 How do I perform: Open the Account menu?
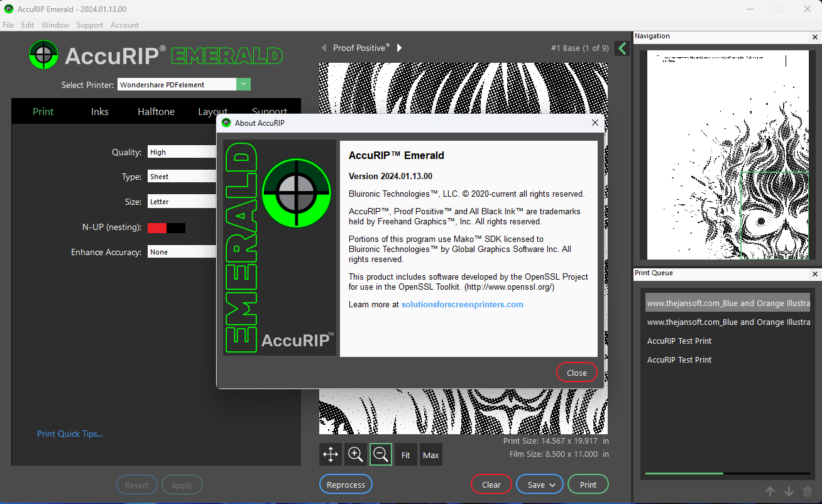125,25
